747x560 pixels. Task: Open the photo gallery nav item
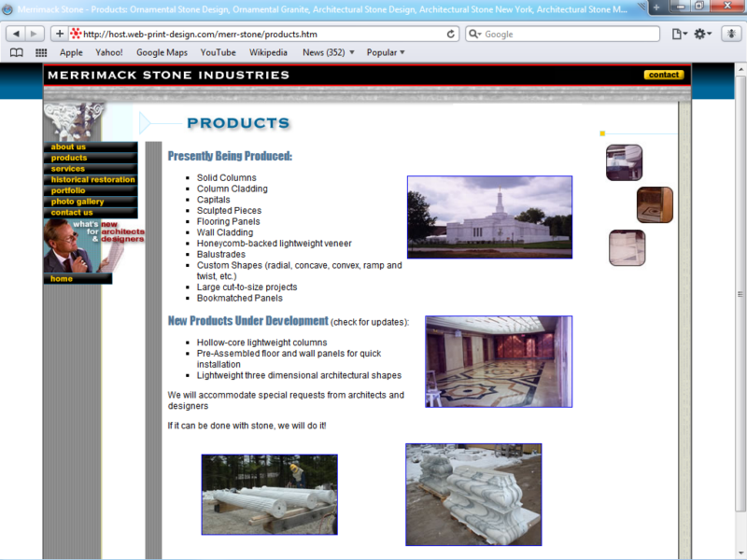pyautogui.click(x=91, y=202)
